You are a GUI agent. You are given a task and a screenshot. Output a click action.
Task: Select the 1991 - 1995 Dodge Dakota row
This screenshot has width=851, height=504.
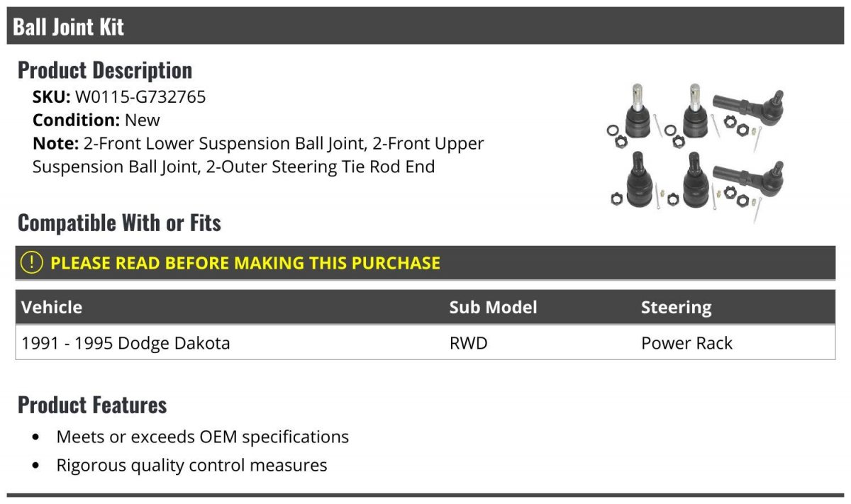click(425, 343)
